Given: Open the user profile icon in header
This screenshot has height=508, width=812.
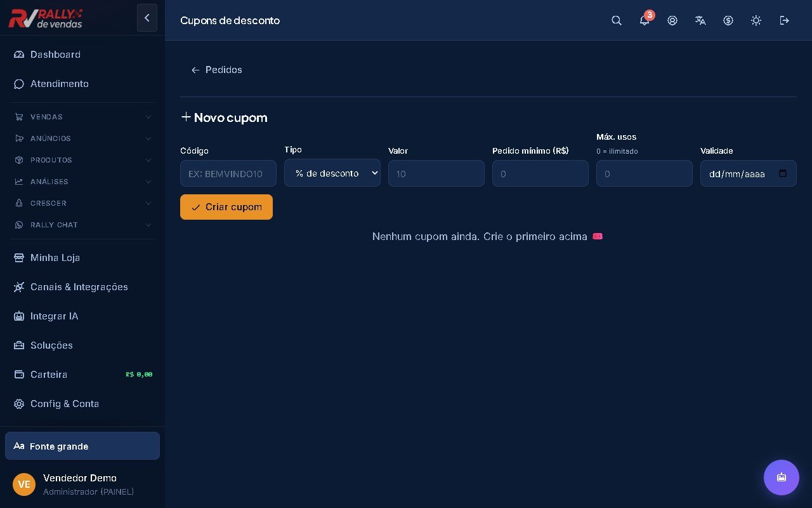Looking at the screenshot, I should click(x=672, y=20).
